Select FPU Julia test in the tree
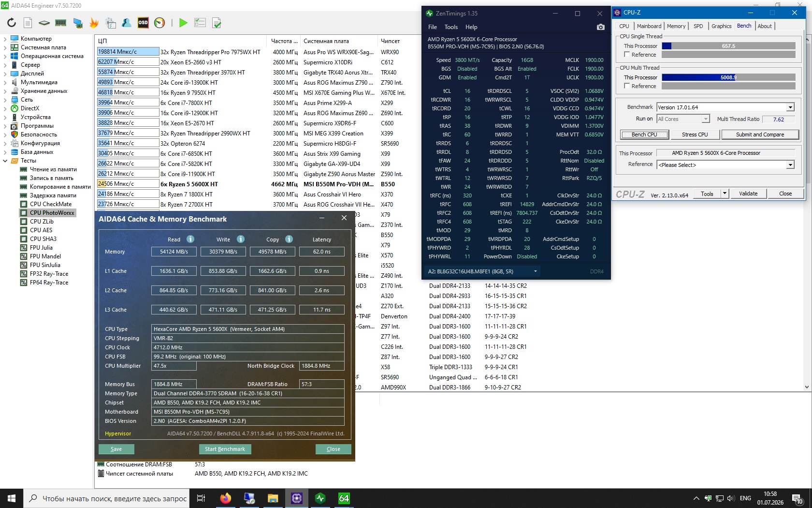 41,248
